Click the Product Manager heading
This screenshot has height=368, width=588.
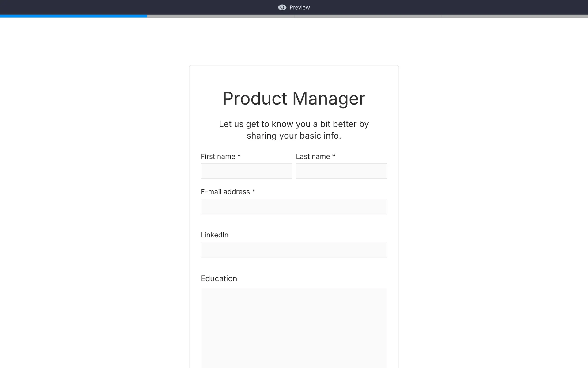click(294, 98)
